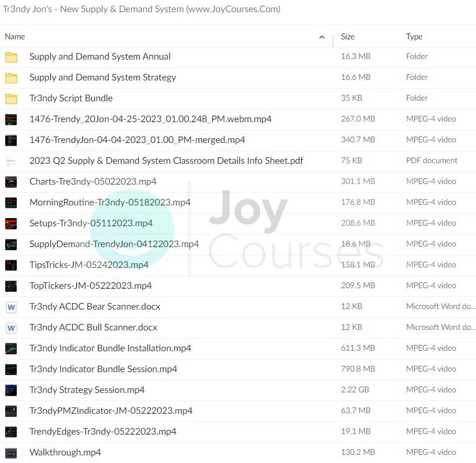Select file name TrendyEdges-Tr3ndy-05222023.mp4
Viewport: 476px width, 463px height.
102,431
